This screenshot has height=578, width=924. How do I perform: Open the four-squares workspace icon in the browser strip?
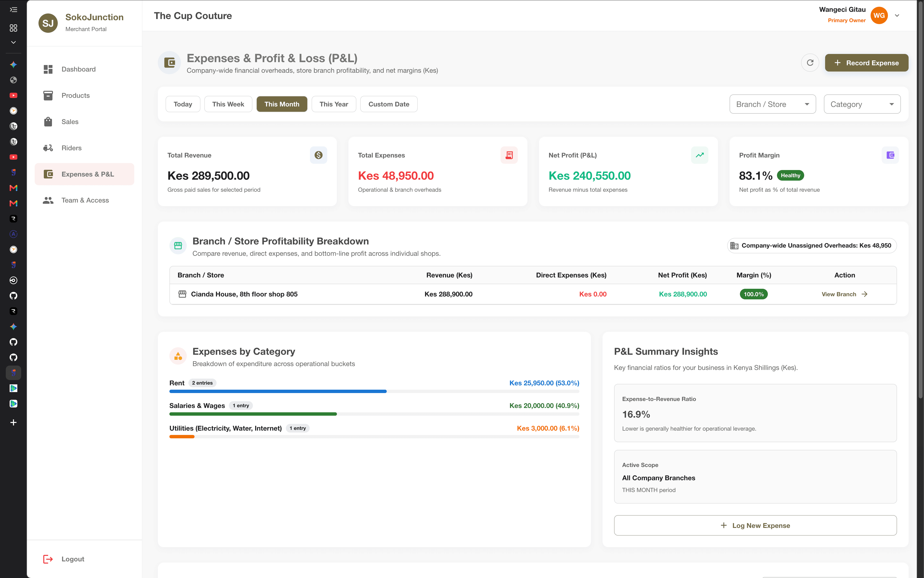(13, 28)
